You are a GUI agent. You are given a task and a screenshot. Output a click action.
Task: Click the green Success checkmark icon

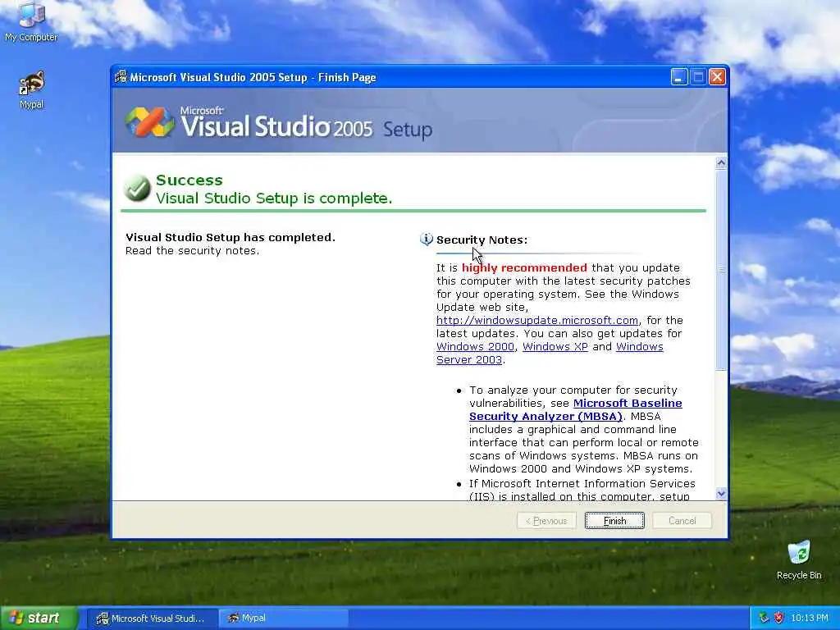click(137, 188)
